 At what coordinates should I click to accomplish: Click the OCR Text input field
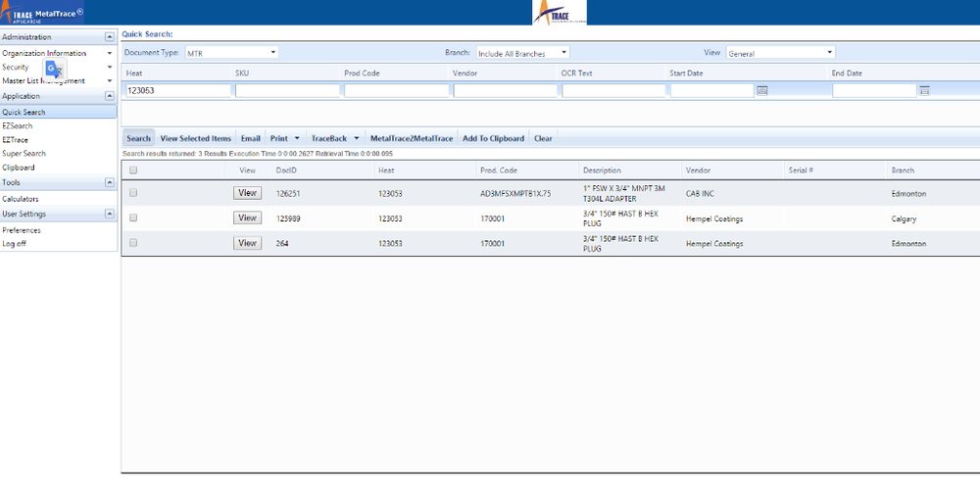613,90
